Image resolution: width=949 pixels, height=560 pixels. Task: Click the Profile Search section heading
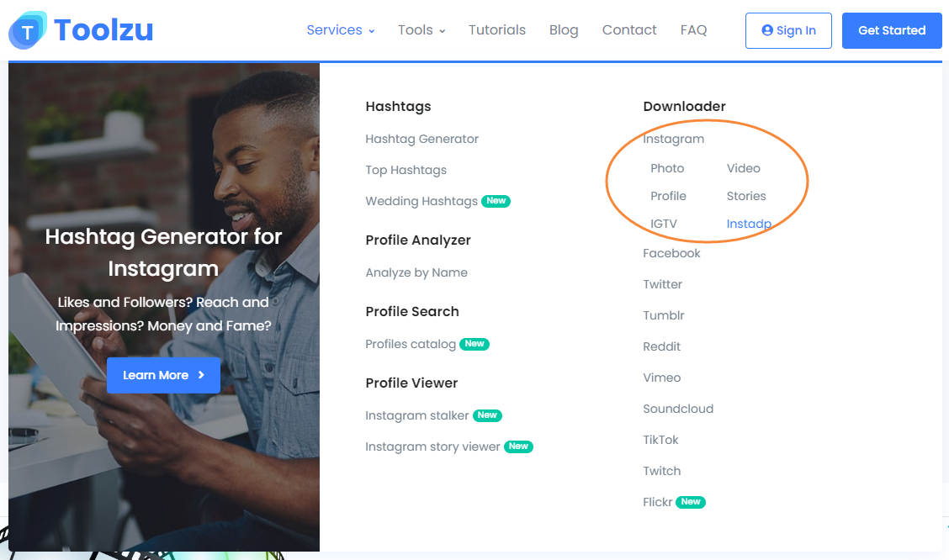pos(412,311)
